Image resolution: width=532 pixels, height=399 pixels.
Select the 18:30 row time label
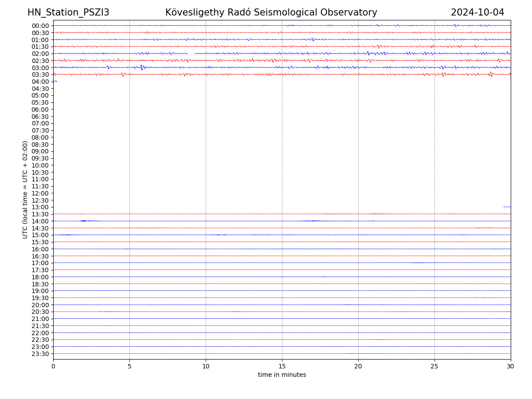[40, 284]
